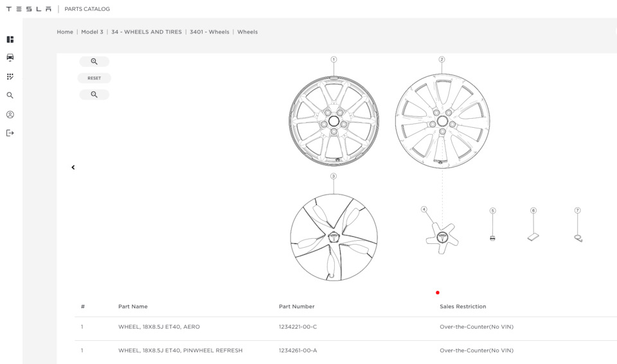Screen dimensions: 617x364
Task: Open the dashboard icon in sidebar
Action: click(10, 39)
